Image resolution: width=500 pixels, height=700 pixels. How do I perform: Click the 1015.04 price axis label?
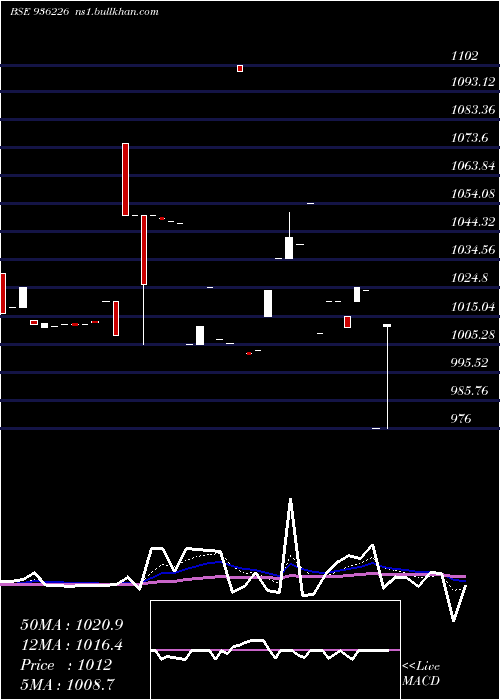pyautogui.click(x=473, y=307)
